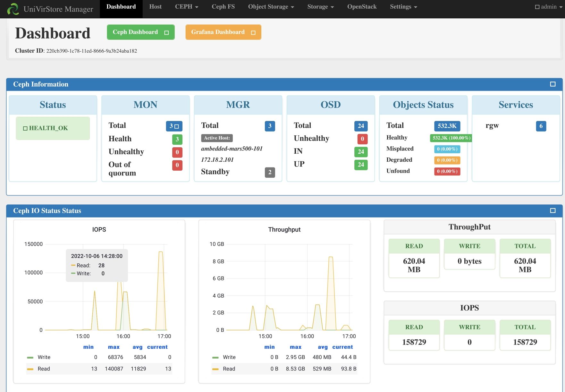Image resolution: width=565 pixels, height=392 pixels.
Task: Expand the CEPH dropdown menu
Action: tap(186, 7)
